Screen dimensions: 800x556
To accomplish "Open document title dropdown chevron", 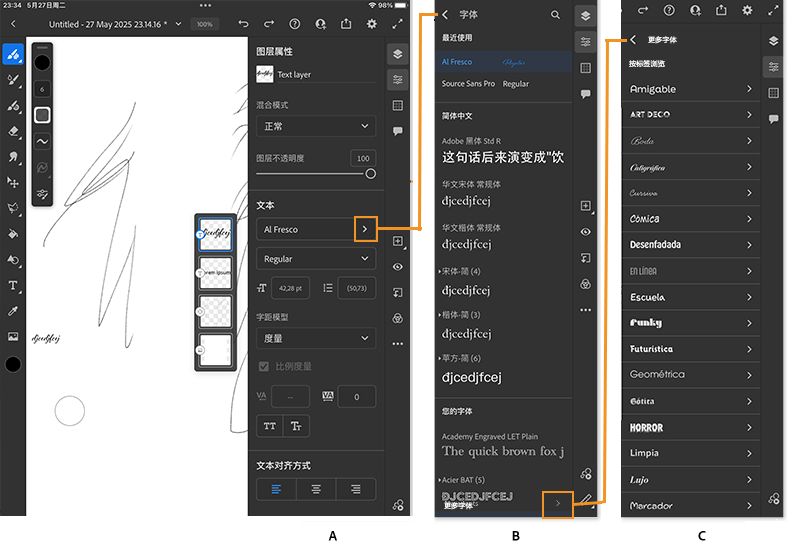I will [178, 24].
